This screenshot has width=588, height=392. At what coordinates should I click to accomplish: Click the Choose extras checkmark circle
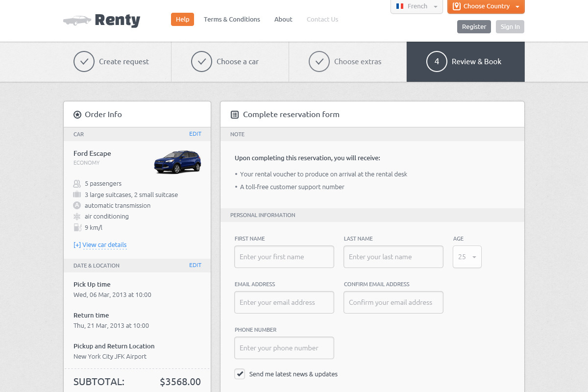tap(319, 62)
